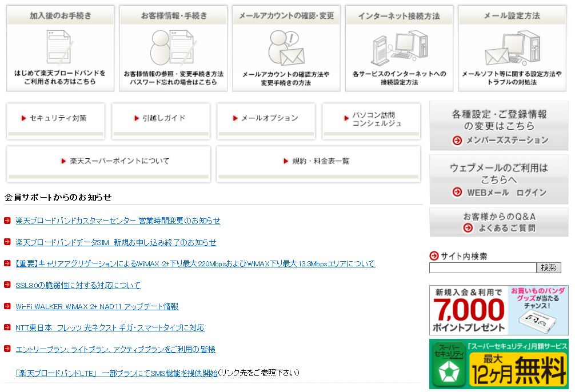This screenshot has width=575, height=392.
Task: Open the お客様情報・手続き card header
Action: 173,16
